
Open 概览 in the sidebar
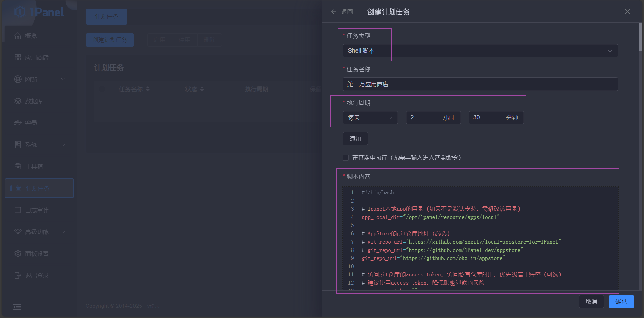[39, 36]
